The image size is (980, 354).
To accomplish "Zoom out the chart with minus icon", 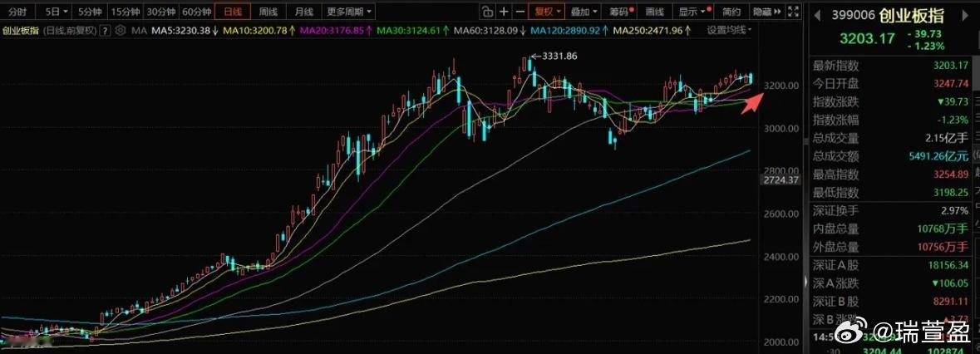I will click(520, 12).
